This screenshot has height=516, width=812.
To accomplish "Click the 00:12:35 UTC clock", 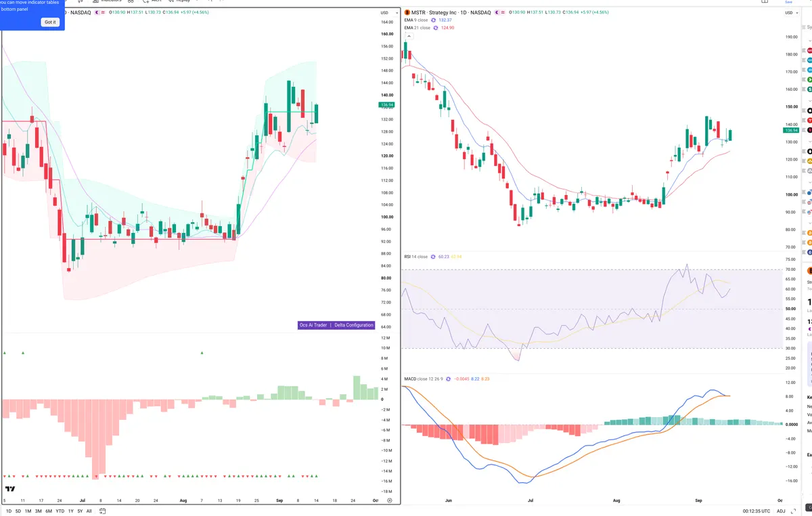I will (x=755, y=511).
